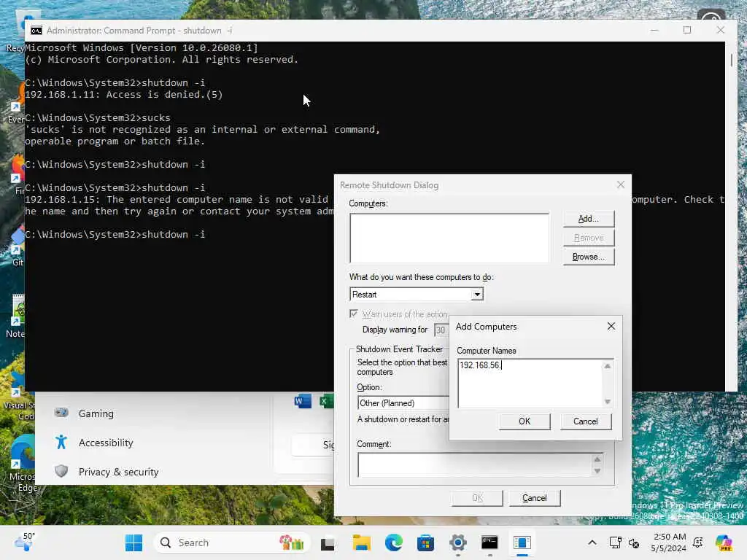Image resolution: width=747 pixels, height=560 pixels.
Task: Open Task View from the taskbar
Action: click(328, 542)
